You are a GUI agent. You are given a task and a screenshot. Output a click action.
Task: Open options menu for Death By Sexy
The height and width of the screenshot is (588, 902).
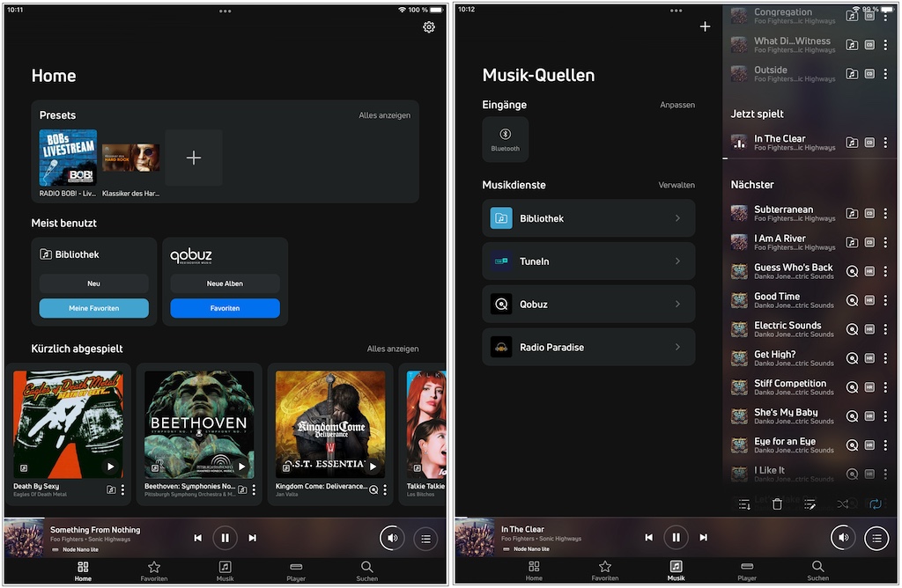click(122, 489)
